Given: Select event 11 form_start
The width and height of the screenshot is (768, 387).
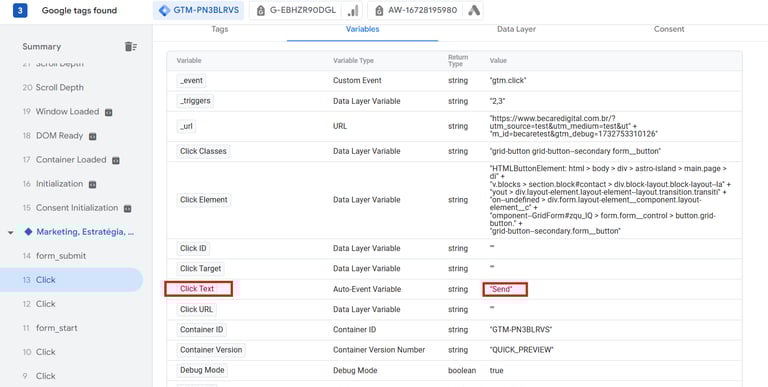Looking at the screenshot, I should tap(49, 328).
